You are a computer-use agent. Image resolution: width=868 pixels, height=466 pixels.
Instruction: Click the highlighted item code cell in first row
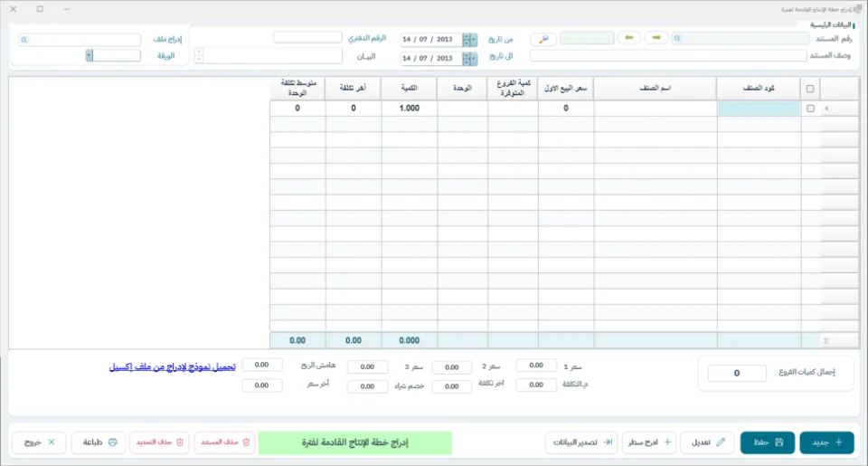pyautogui.click(x=759, y=109)
